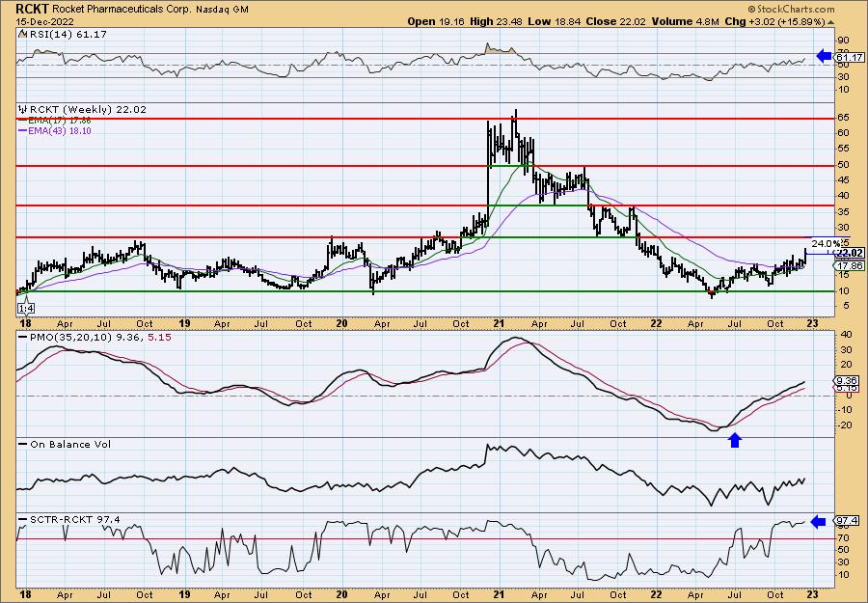868x603 pixels.
Task: Click the black PMO legend line swatch
Action: (x=23, y=337)
